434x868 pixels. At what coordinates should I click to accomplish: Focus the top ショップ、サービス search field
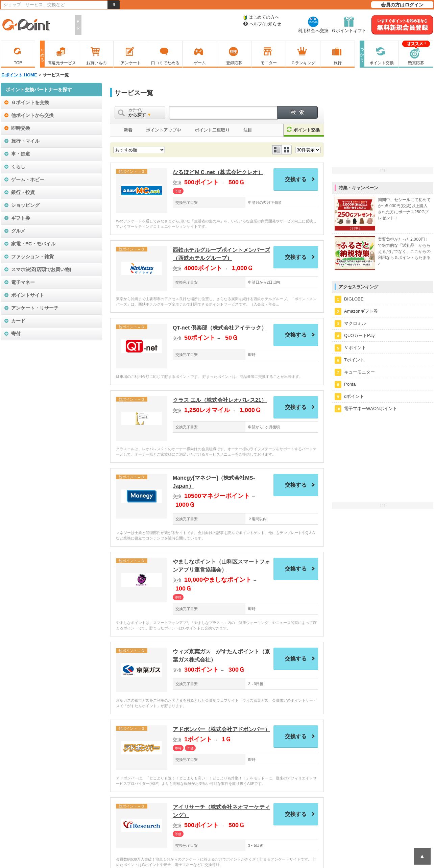coord(54,5)
